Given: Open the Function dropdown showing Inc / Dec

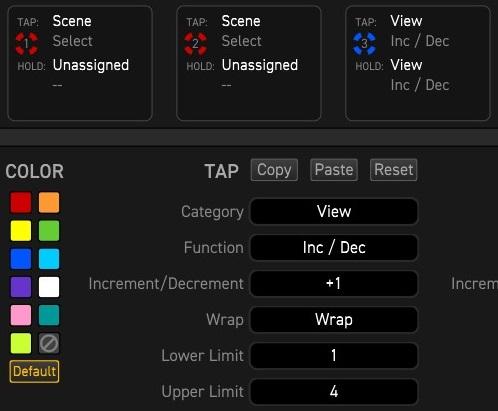Looking at the screenshot, I should [x=334, y=247].
